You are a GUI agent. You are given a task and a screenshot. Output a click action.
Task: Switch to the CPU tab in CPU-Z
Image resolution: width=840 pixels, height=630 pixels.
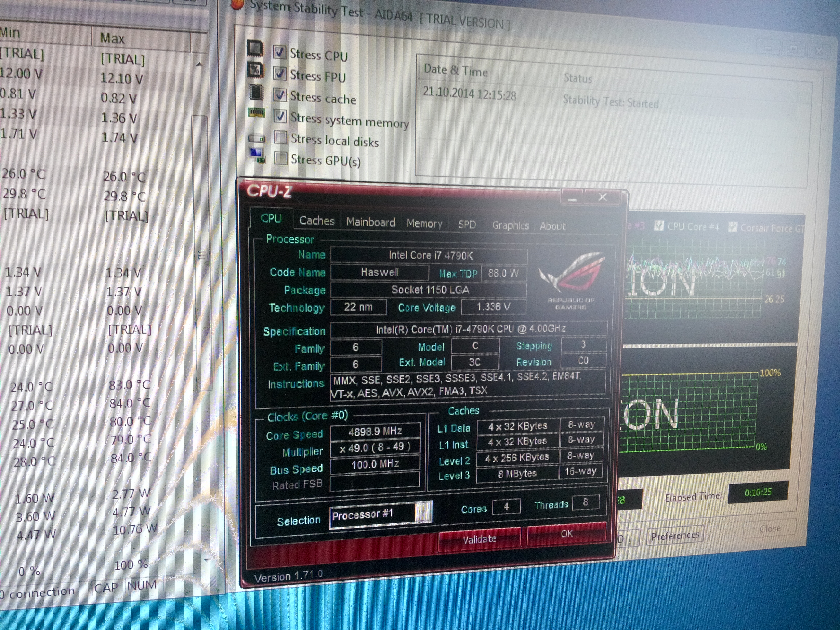pyautogui.click(x=271, y=218)
